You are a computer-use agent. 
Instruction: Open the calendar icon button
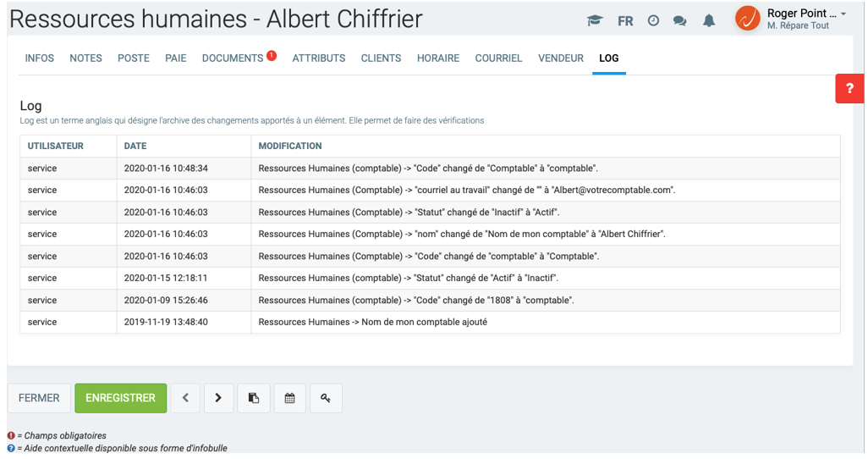(x=289, y=398)
